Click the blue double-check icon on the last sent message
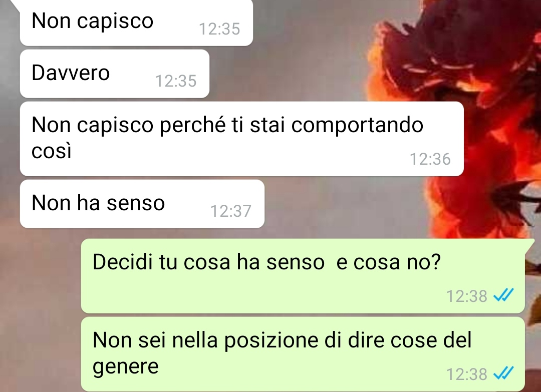541x392 pixels. pos(503,373)
